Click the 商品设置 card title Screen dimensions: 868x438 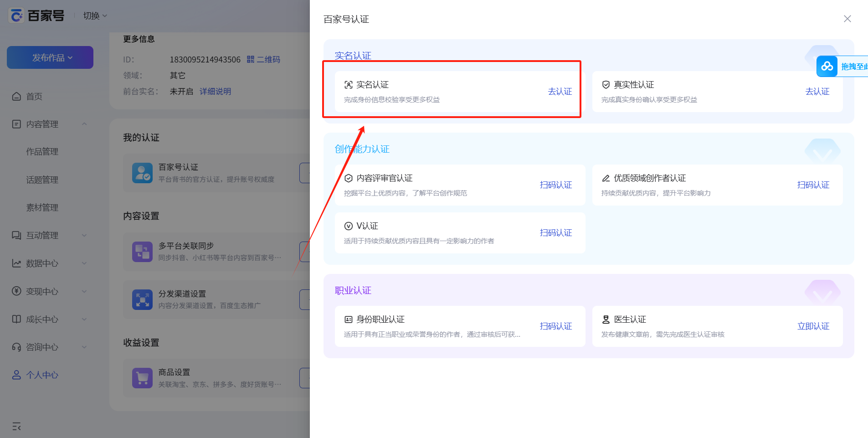tap(174, 372)
